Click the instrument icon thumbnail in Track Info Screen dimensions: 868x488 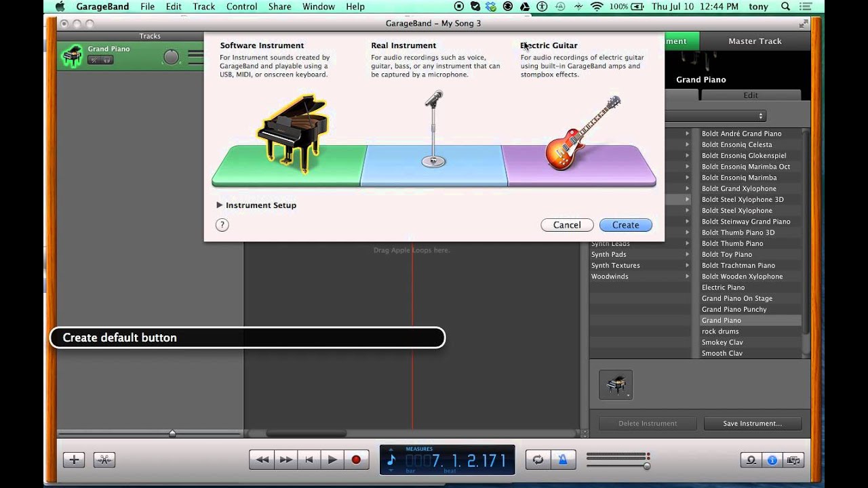click(616, 384)
